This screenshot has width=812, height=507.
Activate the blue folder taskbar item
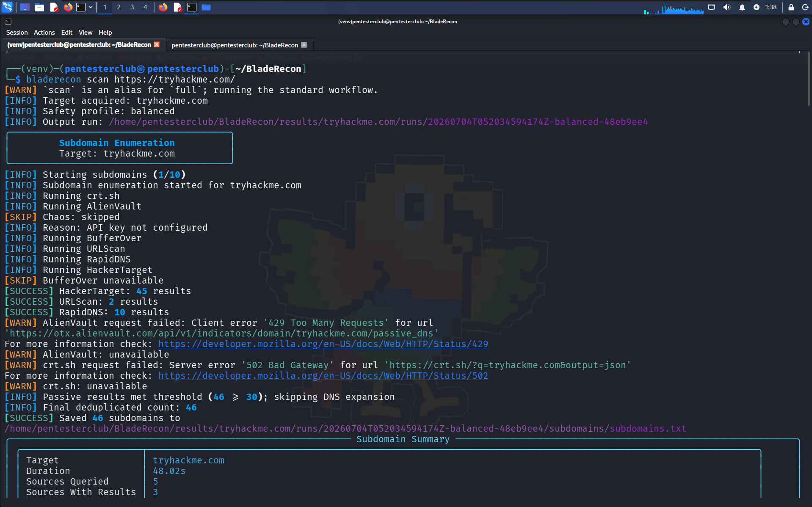[x=206, y=7]
